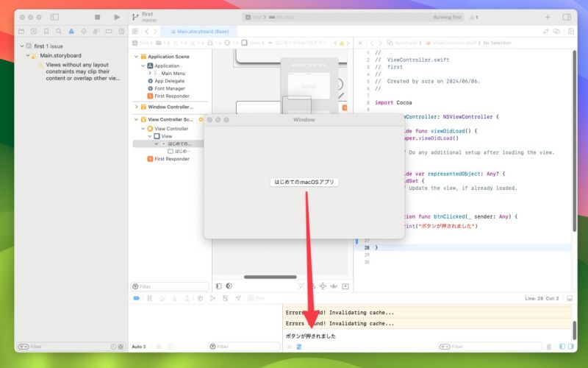Go back in editor history
The height and width of the screenshot is (368, 588).
[147, 31]
